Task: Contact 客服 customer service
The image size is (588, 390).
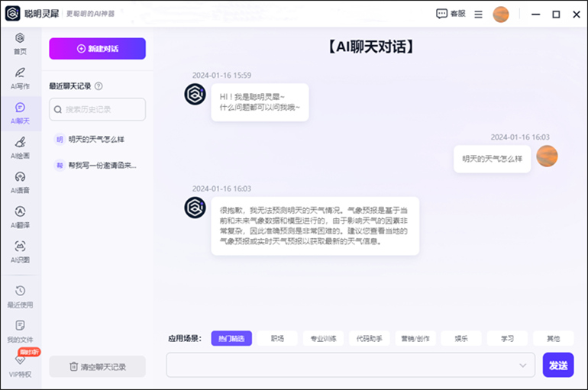Action: [451, 14]
